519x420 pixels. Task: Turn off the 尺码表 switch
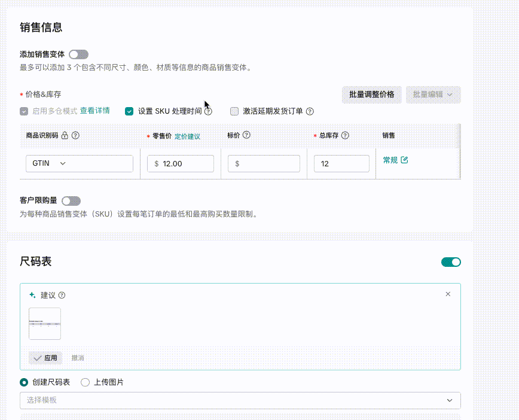pyautogui.click(x=451, y=262)
